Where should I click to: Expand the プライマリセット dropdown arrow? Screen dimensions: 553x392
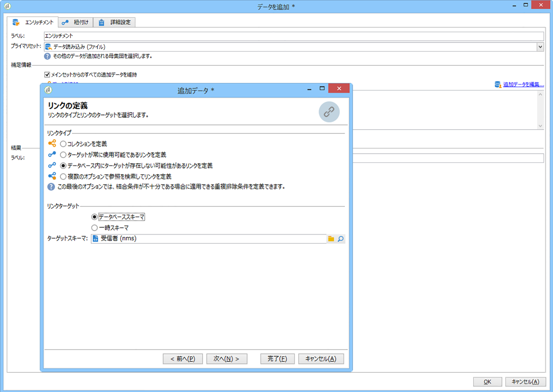[x=540, y=47]
